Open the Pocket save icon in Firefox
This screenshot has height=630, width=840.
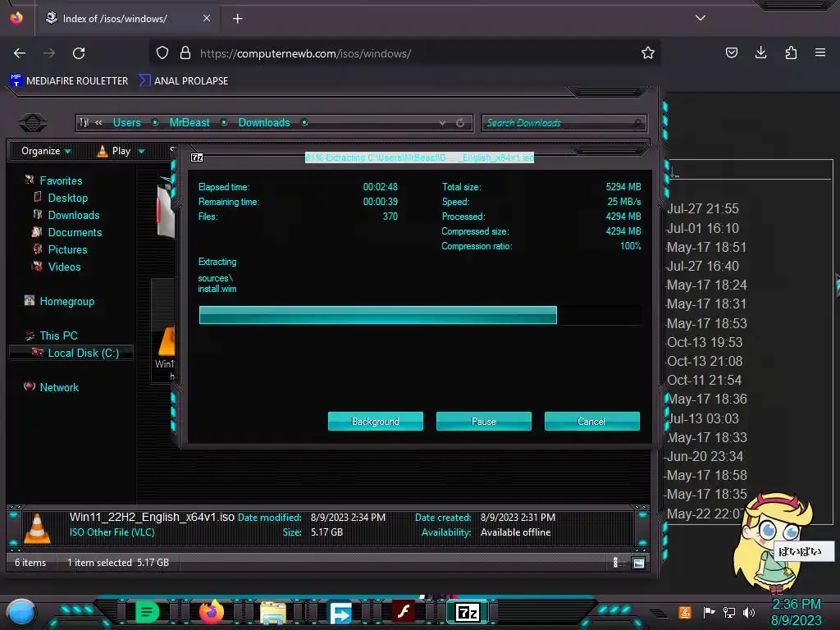(x=731, y=52)
